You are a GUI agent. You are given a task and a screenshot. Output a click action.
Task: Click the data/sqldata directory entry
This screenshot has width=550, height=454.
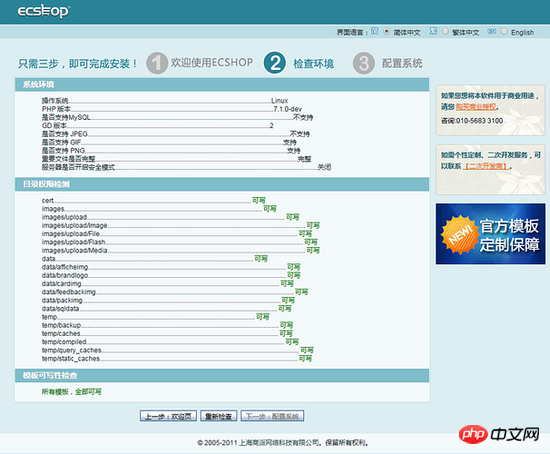60,309
